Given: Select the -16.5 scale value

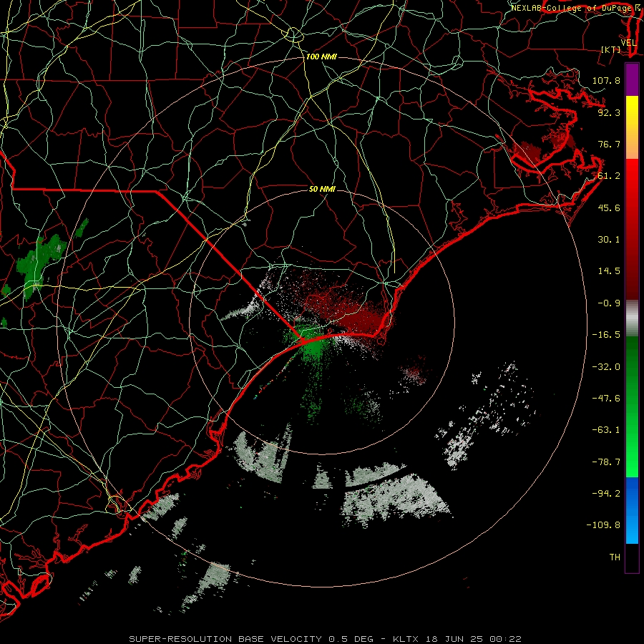Looking at the screenshot, I should pyautogui.click(x=606, y=335).
